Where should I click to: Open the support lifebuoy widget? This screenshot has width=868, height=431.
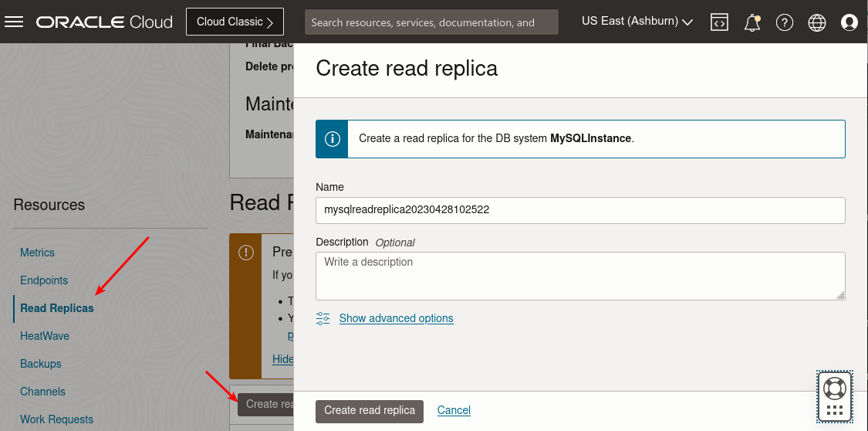[x=835, y=397]
